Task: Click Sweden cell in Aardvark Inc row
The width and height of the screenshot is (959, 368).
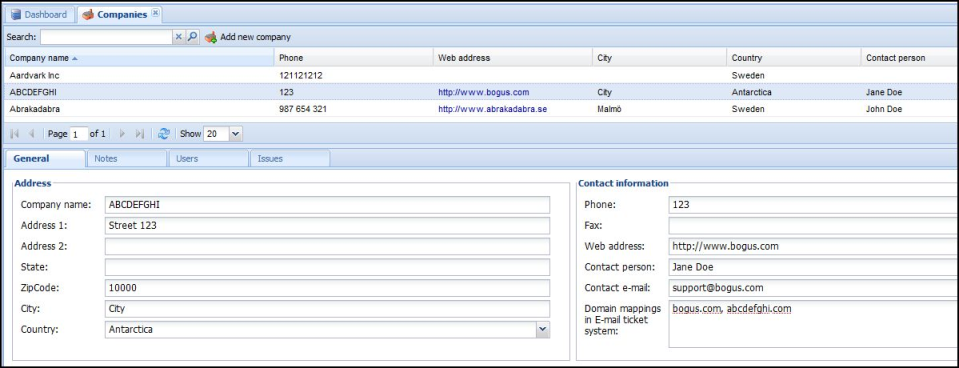Action: click(x=747, y=76)
